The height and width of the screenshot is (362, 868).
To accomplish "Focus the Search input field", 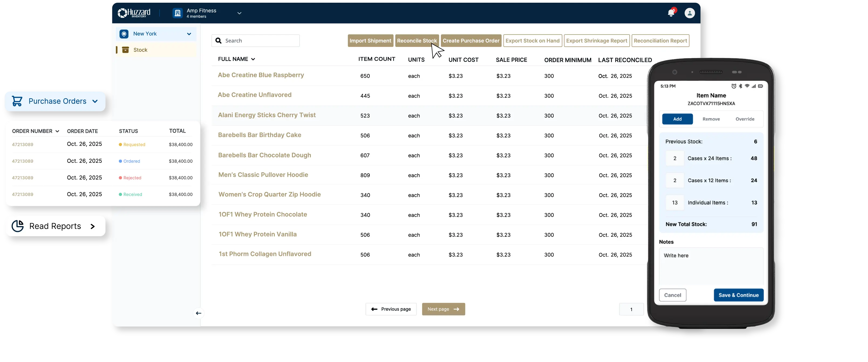I will (256, 40).
